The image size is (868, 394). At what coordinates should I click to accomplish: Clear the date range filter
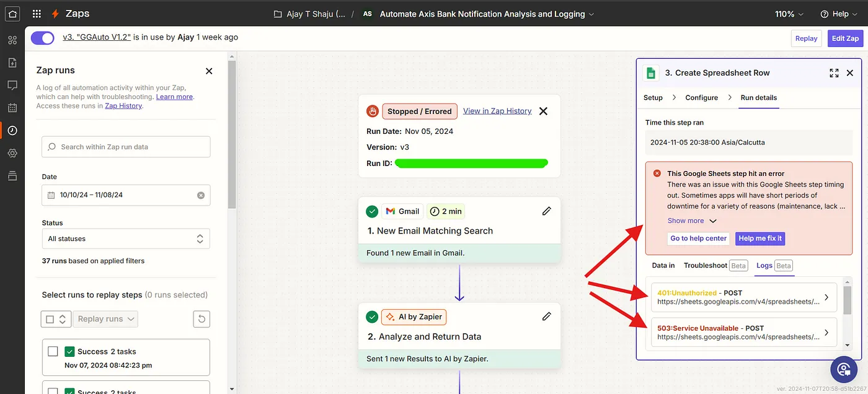pyautogui.click(x=201, y=195)
